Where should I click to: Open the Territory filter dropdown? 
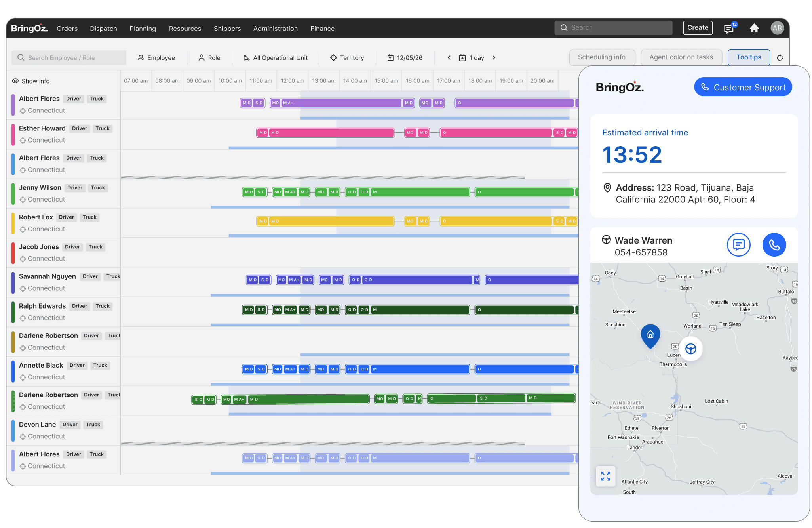coord(347,58)
